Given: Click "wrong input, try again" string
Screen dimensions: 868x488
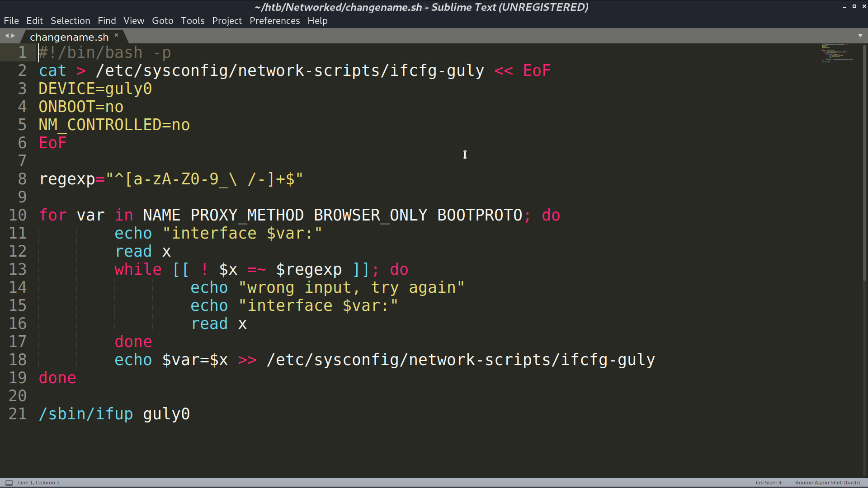Looking at the screenshot, I should (x=351, y=287).
